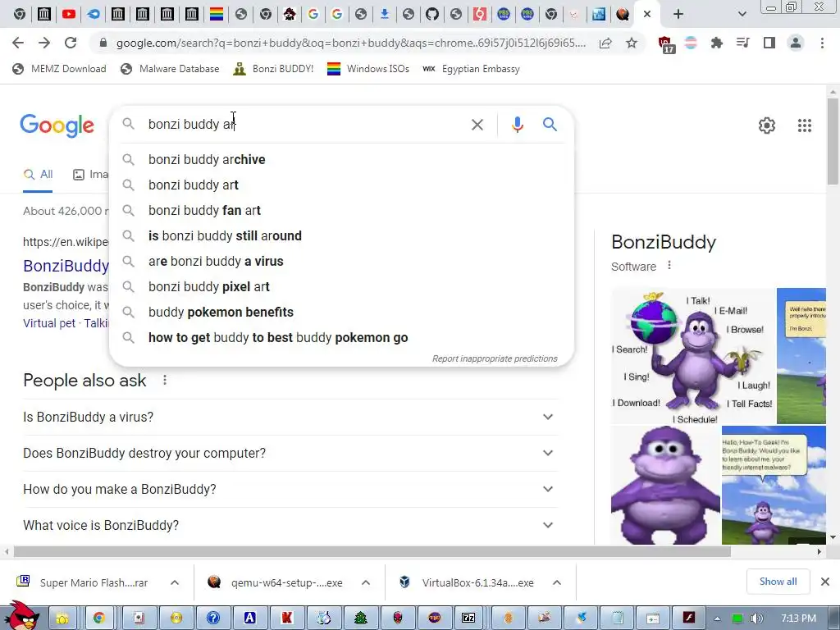Image resolution: width=840 pixels, height=630 pixels.
Task: Reload the current page
Action: [x=71, y=43]
